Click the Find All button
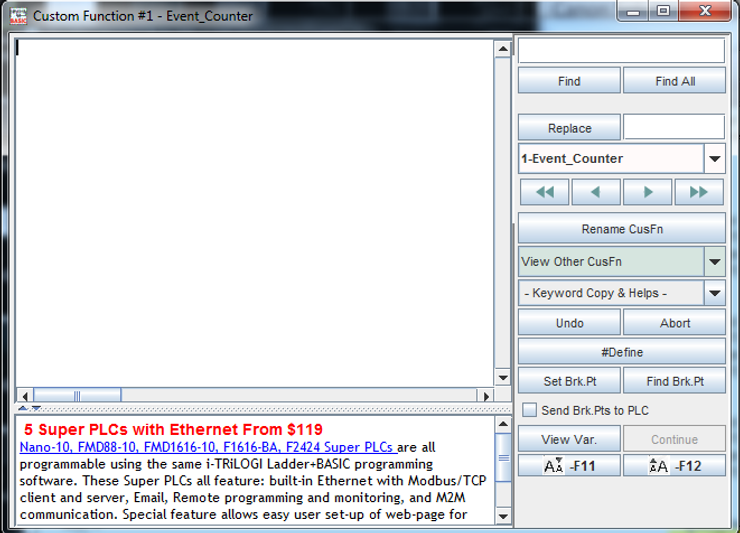 click(x=674, y=81)
